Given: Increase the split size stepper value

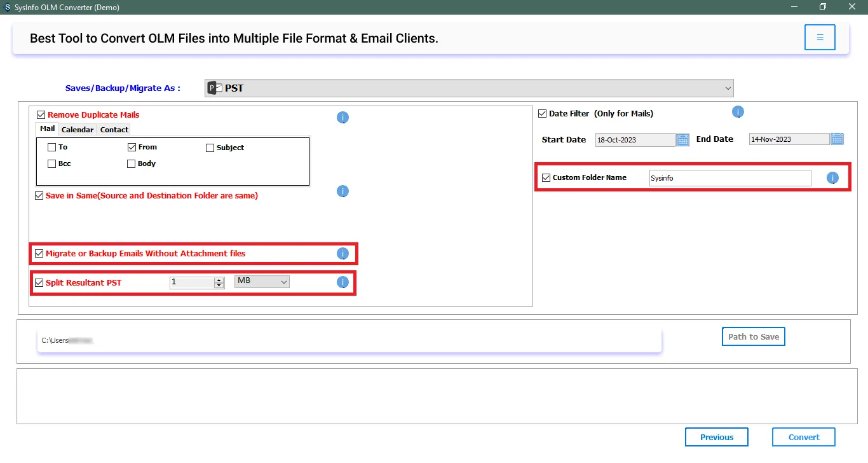Looking at the screenshot, I should tap(219, 280).
